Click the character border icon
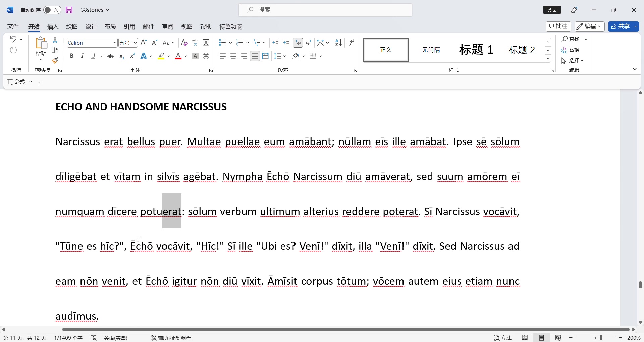This screenshot has height=342, width=644. tap(206, 43)
